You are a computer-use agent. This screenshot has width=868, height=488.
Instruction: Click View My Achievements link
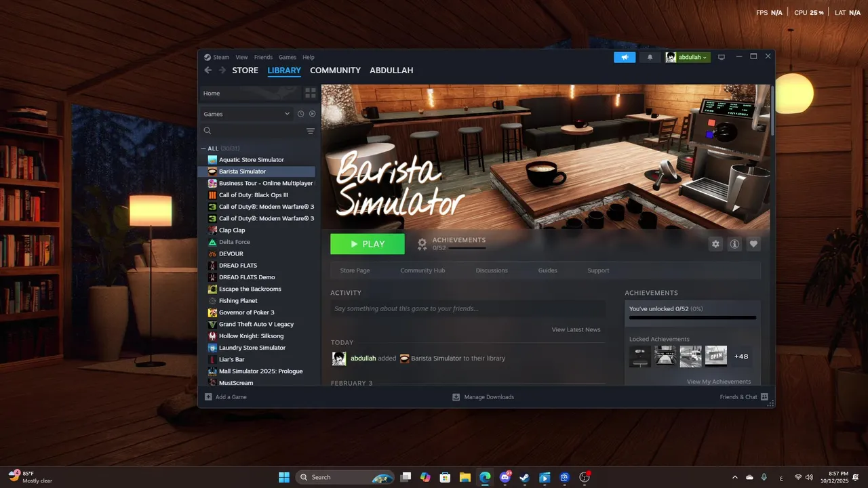pos(719,382)
